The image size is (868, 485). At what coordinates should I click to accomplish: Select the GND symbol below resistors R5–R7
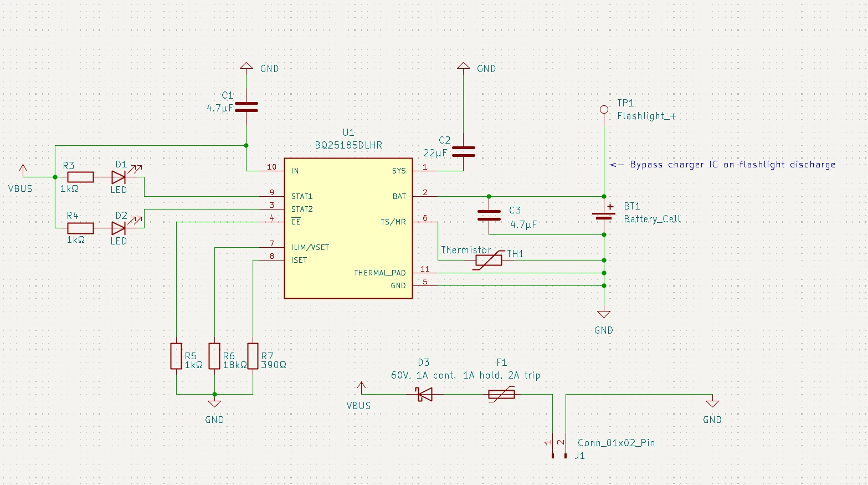214,404
